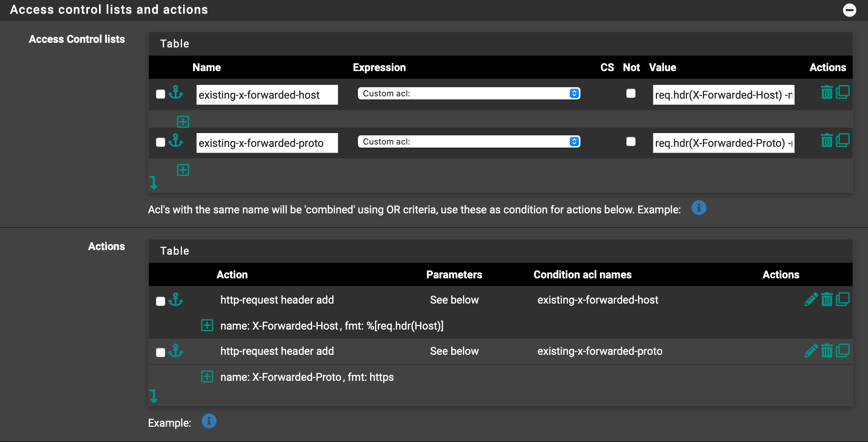Duplicate the existing-x-forwarded-proto ACL entry
The image size is (868, 442).
843,140
